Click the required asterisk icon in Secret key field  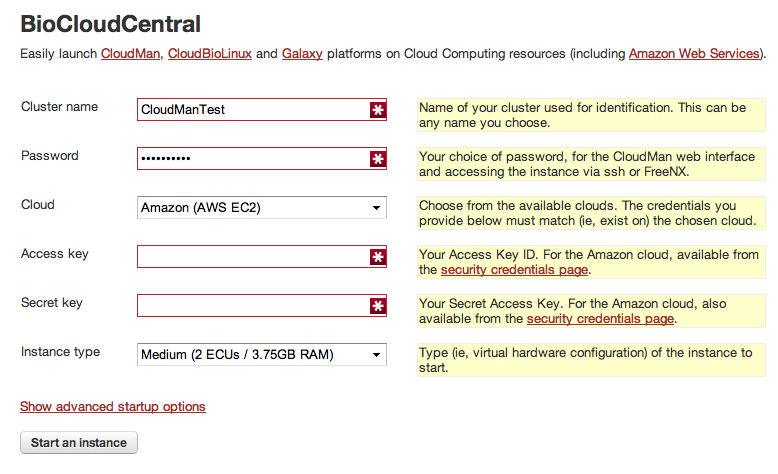(x=378, y=306)
